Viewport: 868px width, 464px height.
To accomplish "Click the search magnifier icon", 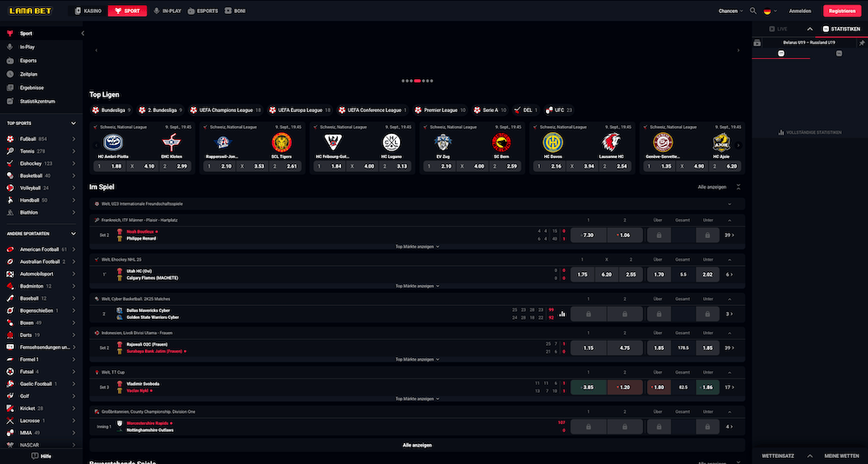I will tap(753, 11).
